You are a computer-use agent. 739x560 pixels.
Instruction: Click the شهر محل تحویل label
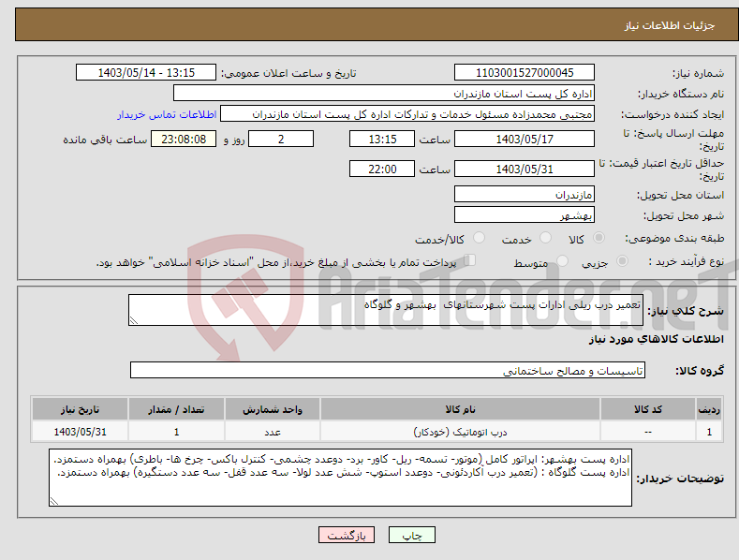pos(684,216)
